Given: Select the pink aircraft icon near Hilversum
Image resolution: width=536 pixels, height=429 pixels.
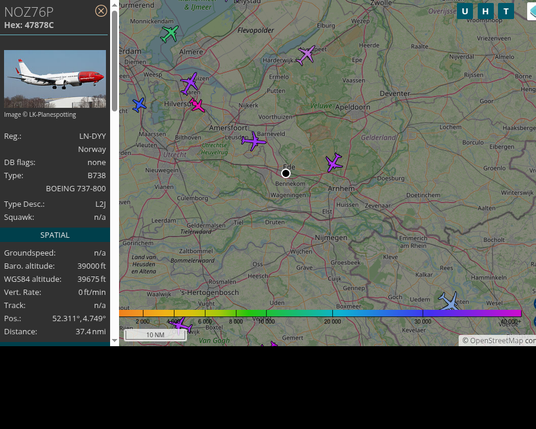Looking at the screenshot, I should coord(197,105).
